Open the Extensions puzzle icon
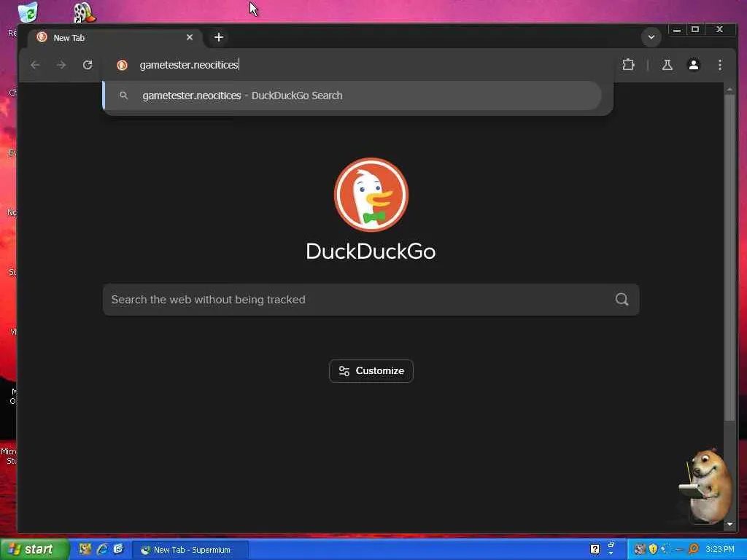This screenshot has width=747, height=560. pos(628,65)
